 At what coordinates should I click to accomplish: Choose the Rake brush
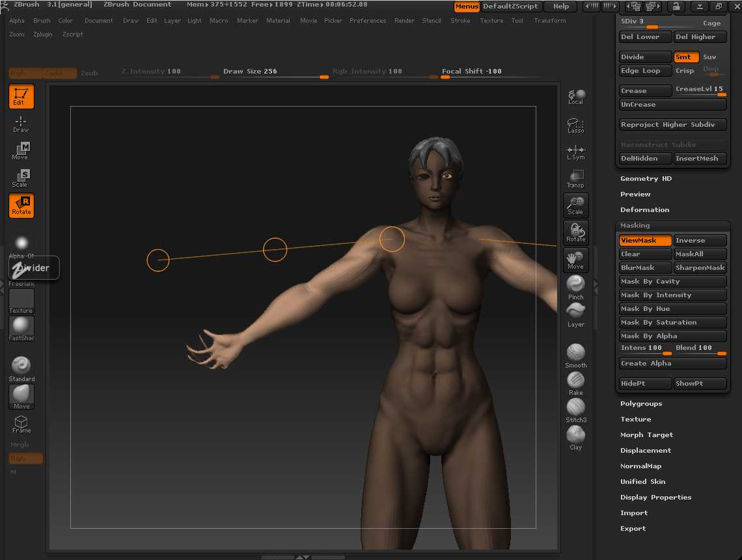575,380
